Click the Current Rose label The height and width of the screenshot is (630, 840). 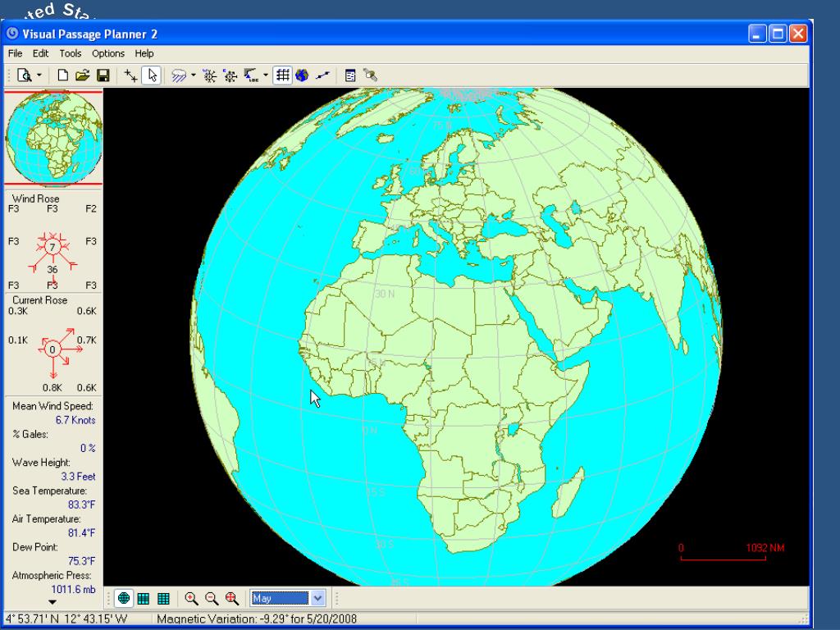40,300
